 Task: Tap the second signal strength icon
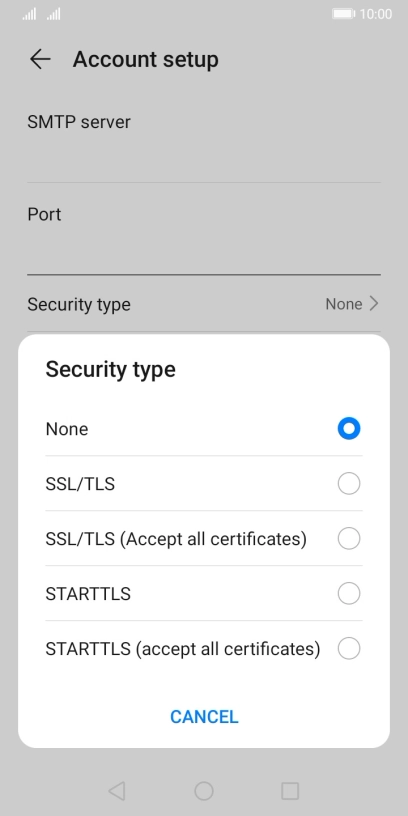point(54,14)
